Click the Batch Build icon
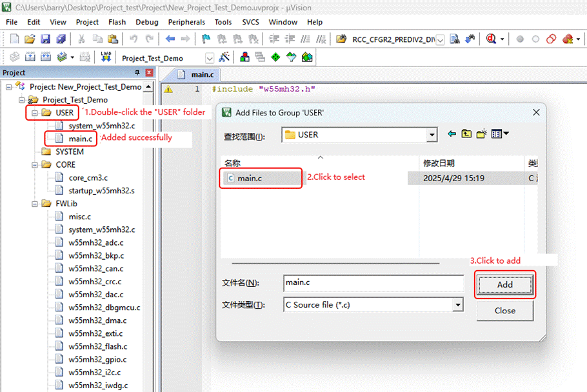The height and width of the screenshot is (392, 587). tap(62, 57)
